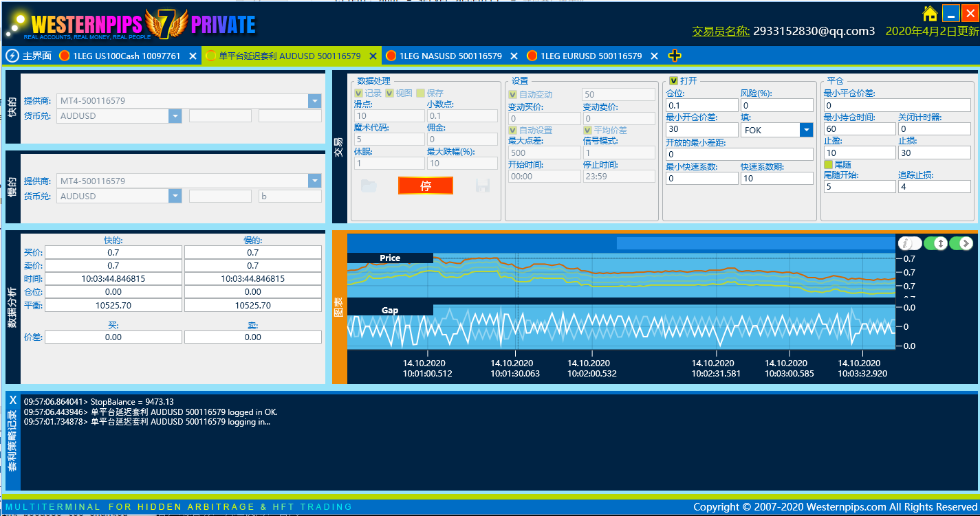Click the 止盈 take-profit input field
The width and height of the screenshot is (980, 516).
(x=859, y=153)
